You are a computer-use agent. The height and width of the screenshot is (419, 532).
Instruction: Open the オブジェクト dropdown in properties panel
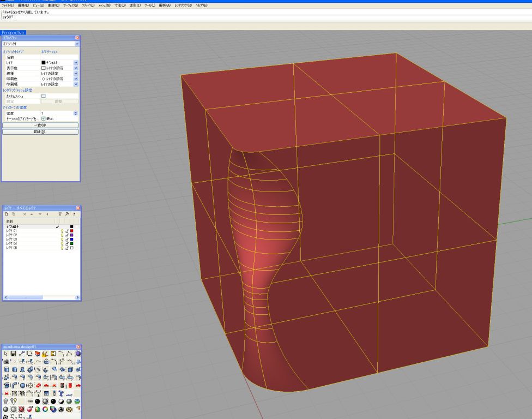click(x=77, y=44)
